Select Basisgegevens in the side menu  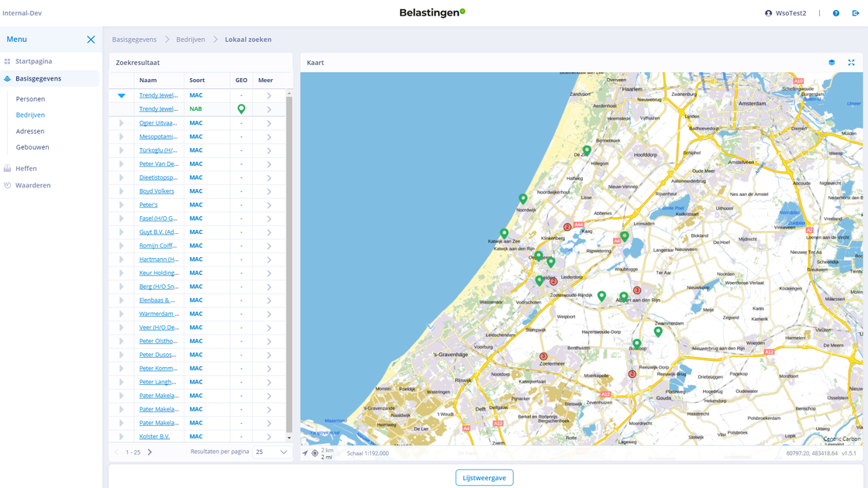click(x=50, y=78)
